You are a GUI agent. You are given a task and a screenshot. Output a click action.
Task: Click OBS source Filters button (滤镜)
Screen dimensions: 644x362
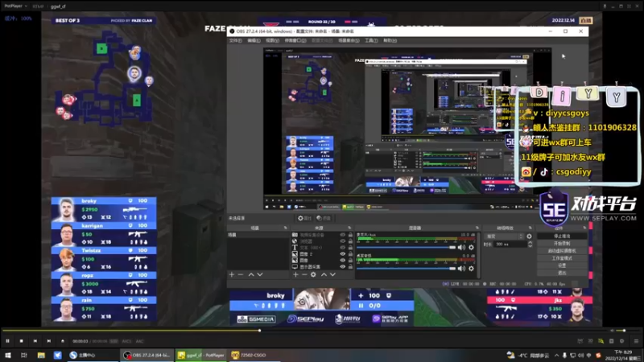[324, 218]
